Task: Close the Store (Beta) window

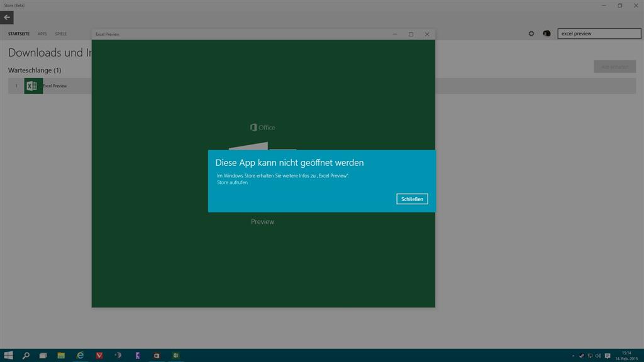Action: point(636,5)
